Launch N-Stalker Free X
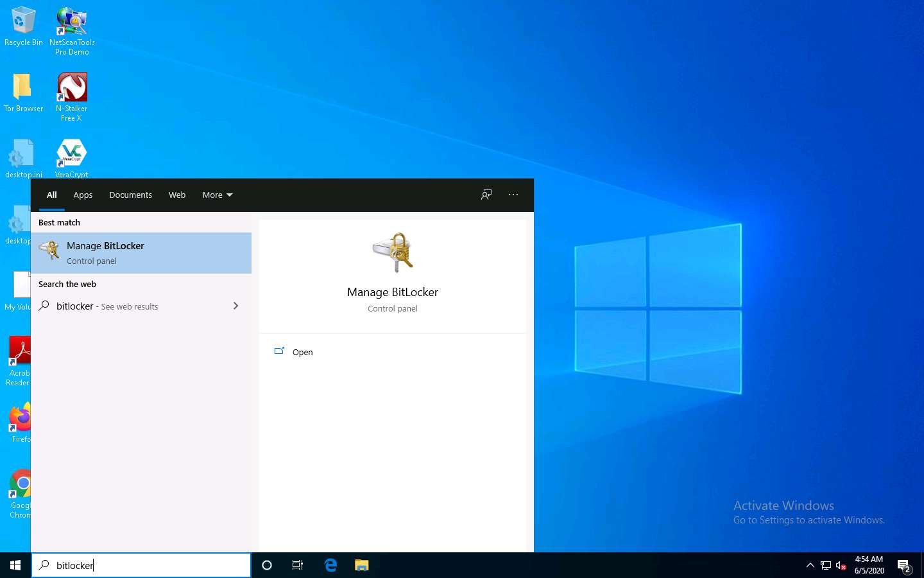 [x=71, y=87]
